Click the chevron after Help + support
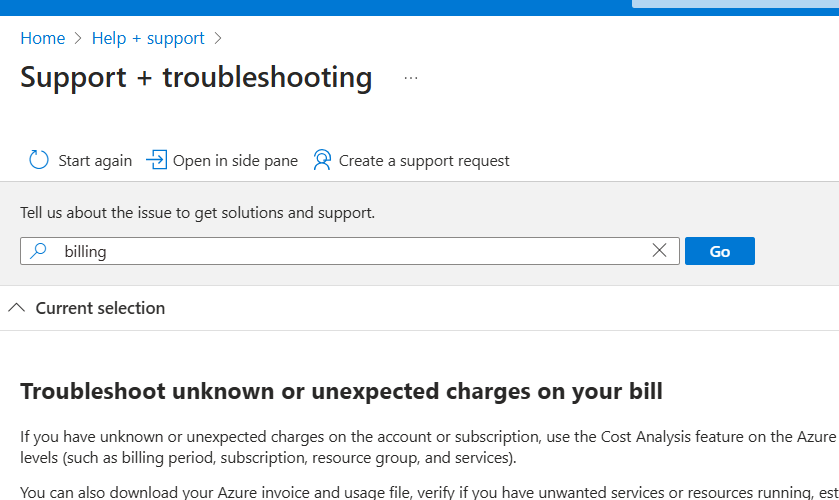839x500 pixels. [x=218, y=39]
